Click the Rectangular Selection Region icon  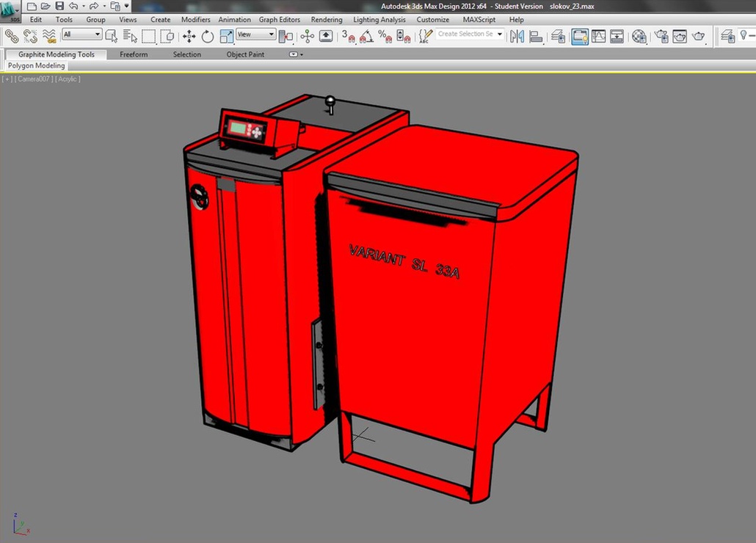[x=148, y=36]
